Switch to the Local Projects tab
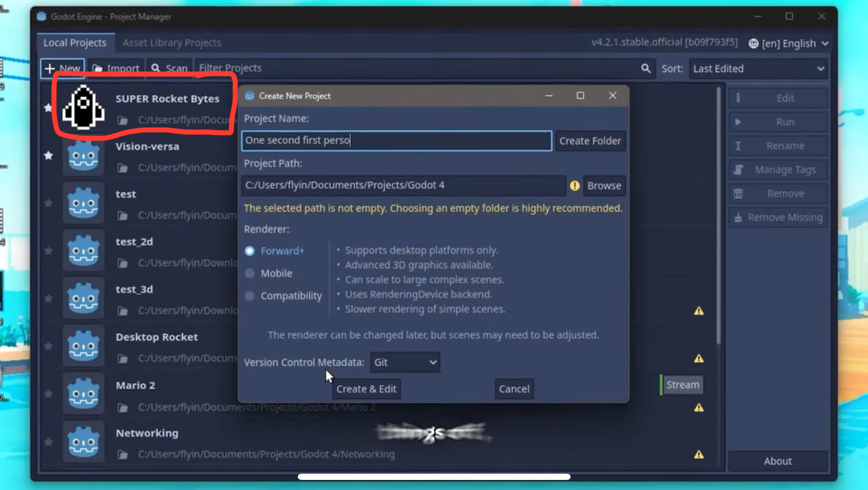Image resolution: width=868 pixels, height=490 pixels. click(x=75, y=42)
